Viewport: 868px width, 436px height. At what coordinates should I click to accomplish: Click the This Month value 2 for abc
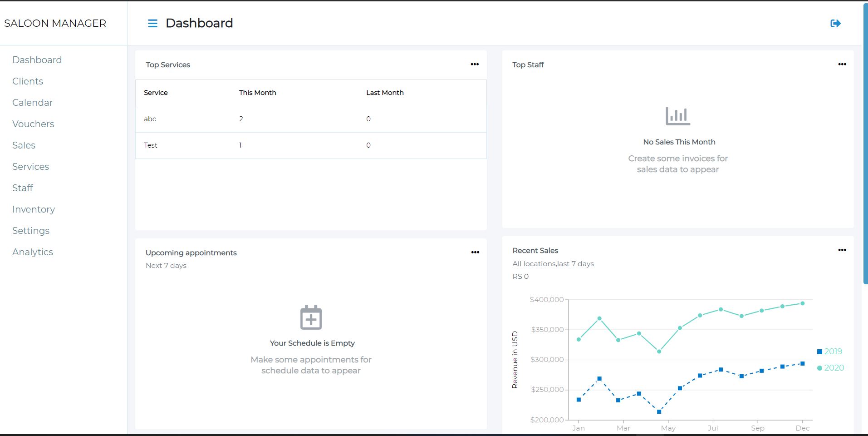(241, 119)
